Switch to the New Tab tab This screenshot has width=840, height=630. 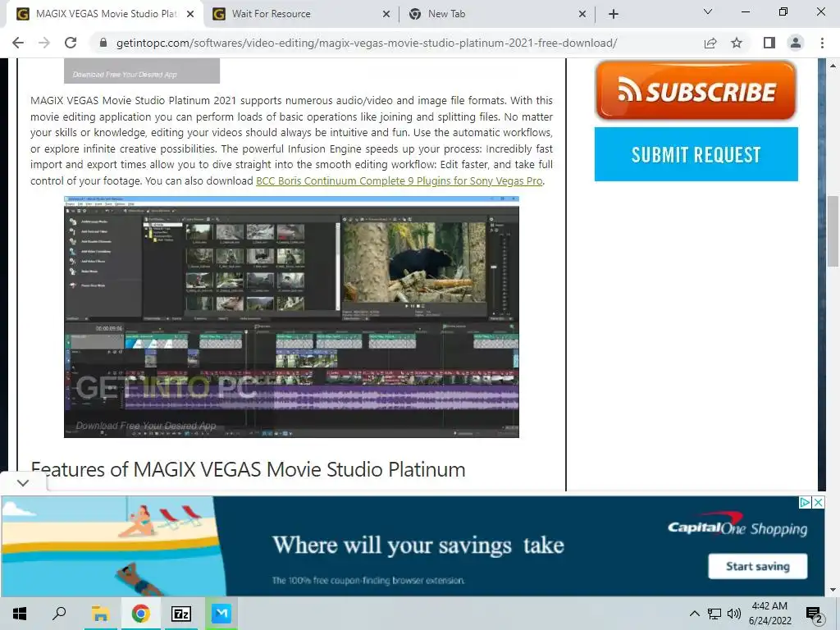pos(498,14)
